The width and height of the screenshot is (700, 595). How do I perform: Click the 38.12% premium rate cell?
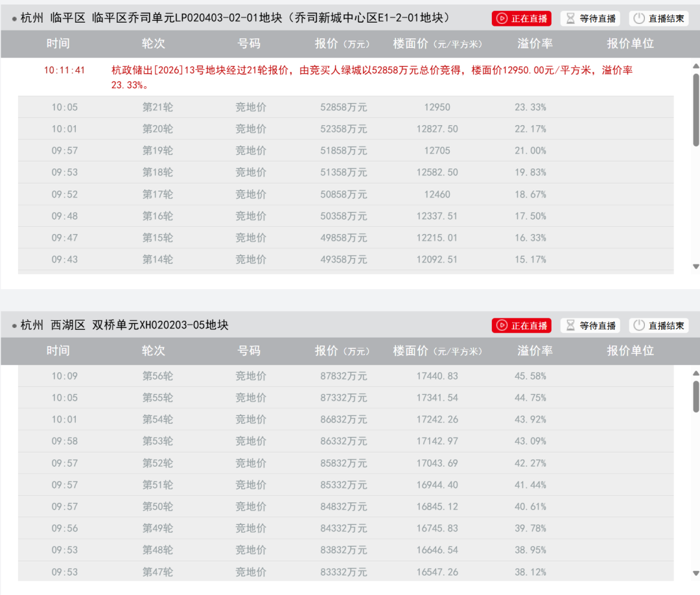[x=530, y=572]
